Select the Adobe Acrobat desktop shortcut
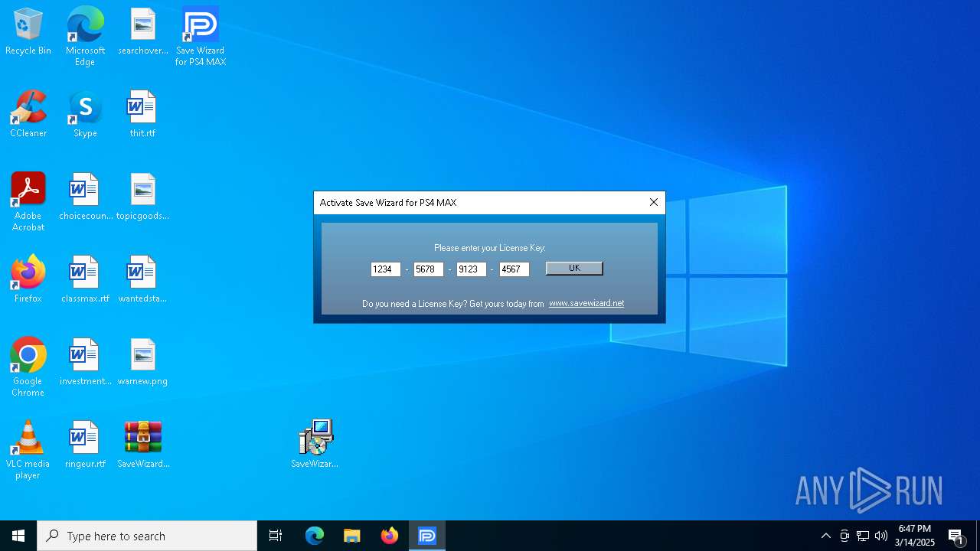Screen dimensions: 980x551 click(28, 202)
